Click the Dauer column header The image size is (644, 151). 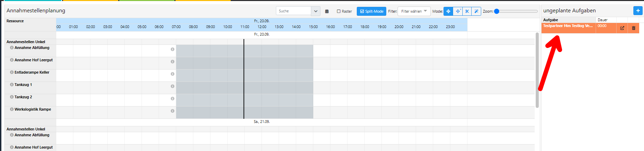[x=602, y=20]
